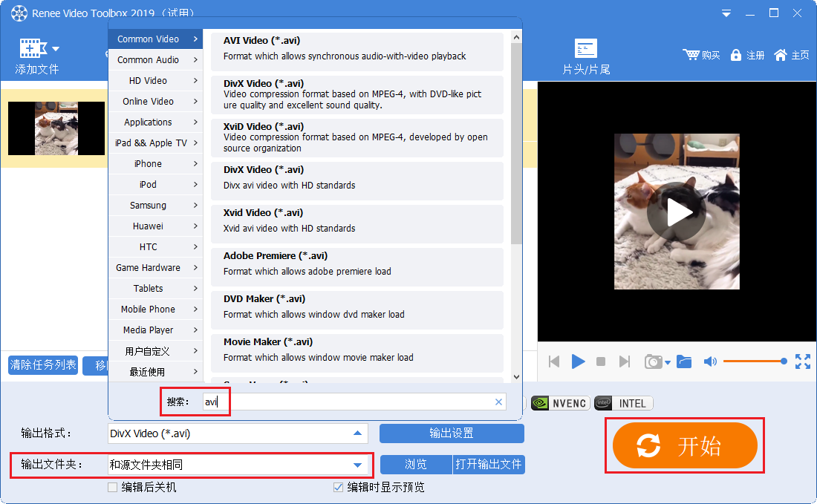
Task: Select Common Video category
Action: coord(155,39)
